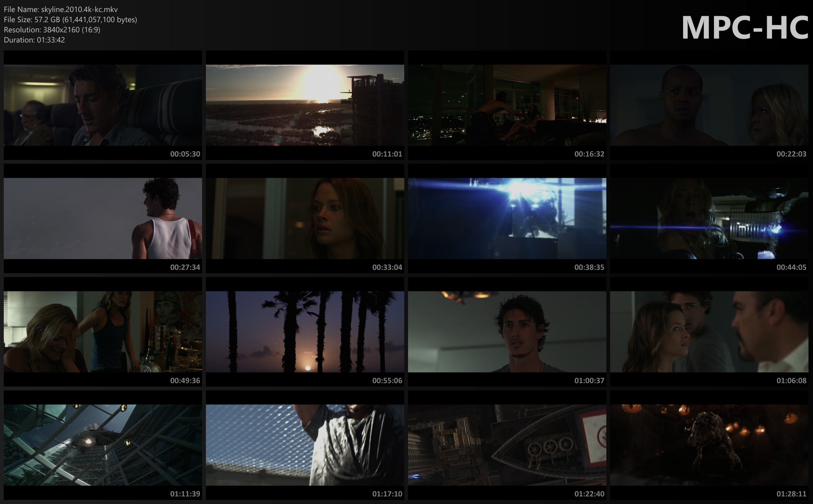Select the white tank top thumbnail at 00:27:34
The image size is (813, 504).
(x=103, y=218)
